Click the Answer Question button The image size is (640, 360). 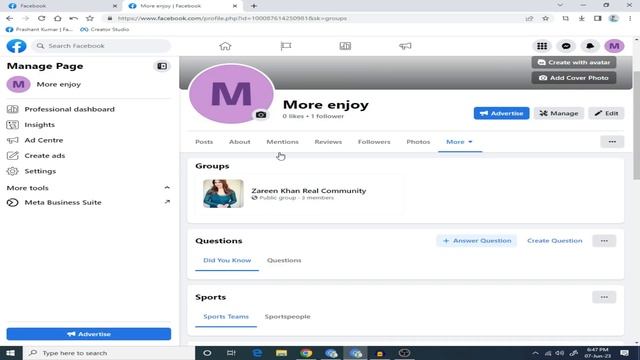(477, 241)
